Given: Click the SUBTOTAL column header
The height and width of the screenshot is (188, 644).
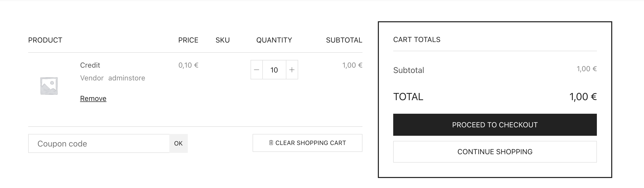Looking at the screenshot, I should [x=344, y=40].
